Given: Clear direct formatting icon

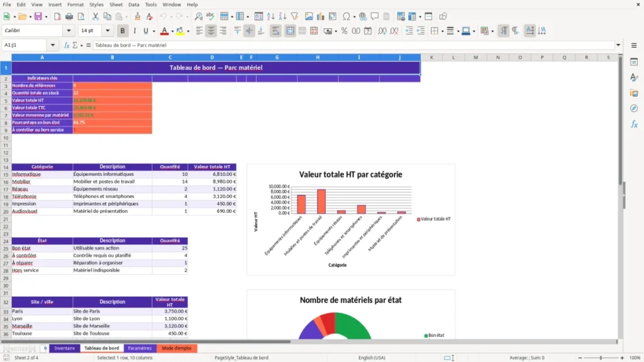Looking at the screenshot, I should click(x=150, y=16).
